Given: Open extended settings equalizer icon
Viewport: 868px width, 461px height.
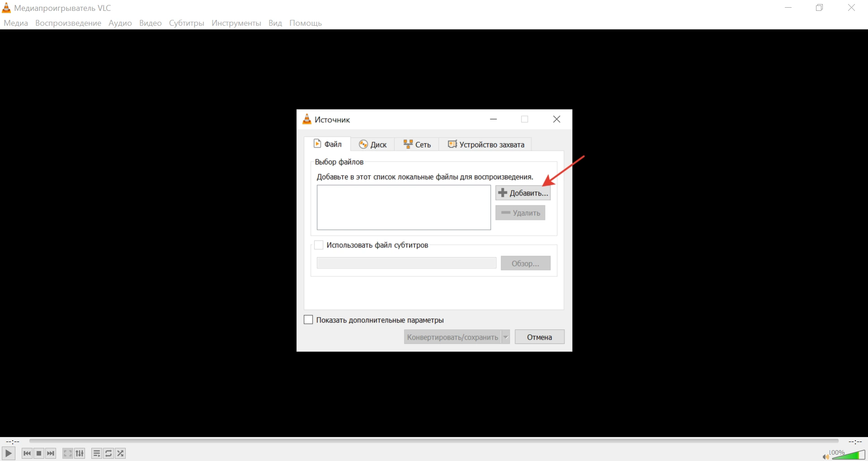Looking at the screenshot, I should point(80,453).
